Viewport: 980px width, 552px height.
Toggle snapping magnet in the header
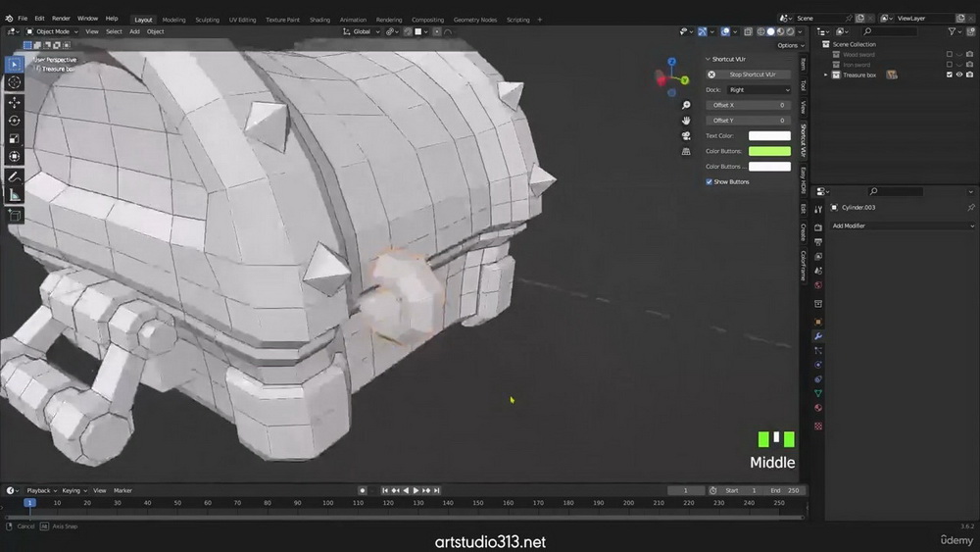pos(408,32)
